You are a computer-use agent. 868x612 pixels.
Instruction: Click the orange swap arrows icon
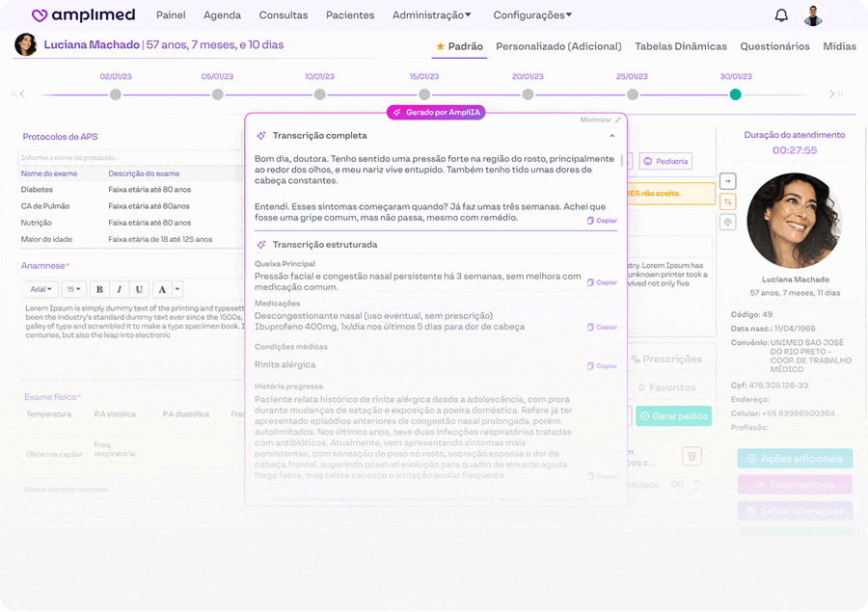tap(728, 201)
